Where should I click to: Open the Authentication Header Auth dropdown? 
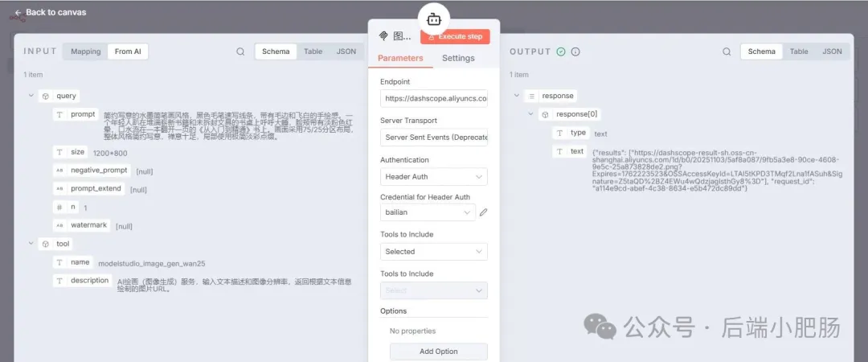coord(433,176)
